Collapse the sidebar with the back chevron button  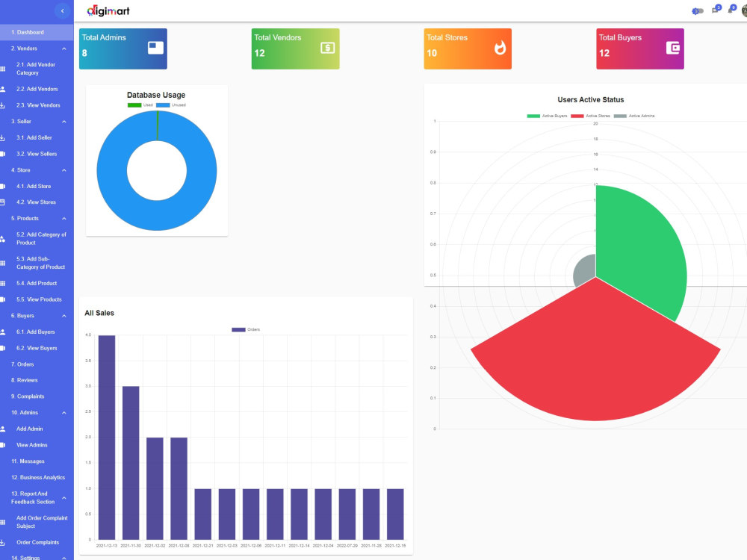point(62,10)
